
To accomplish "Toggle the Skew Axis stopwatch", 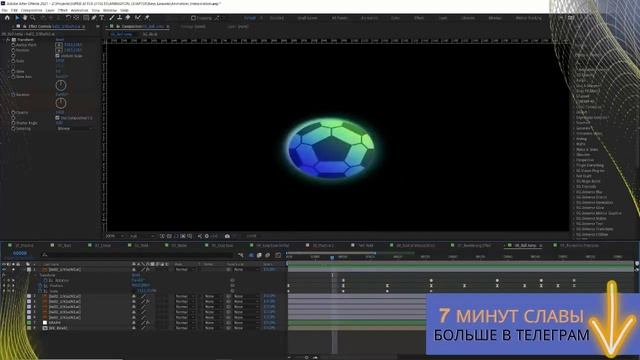I will pos(13,77).
